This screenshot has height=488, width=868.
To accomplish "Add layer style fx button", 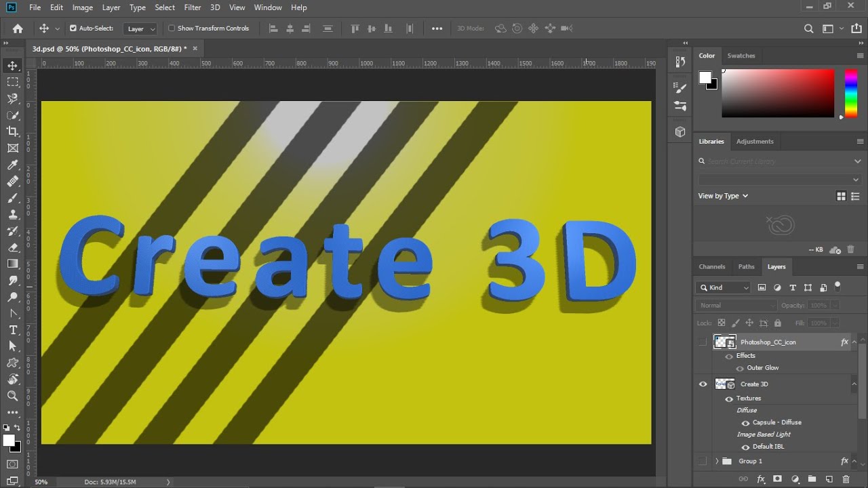I will click(761, 479).
